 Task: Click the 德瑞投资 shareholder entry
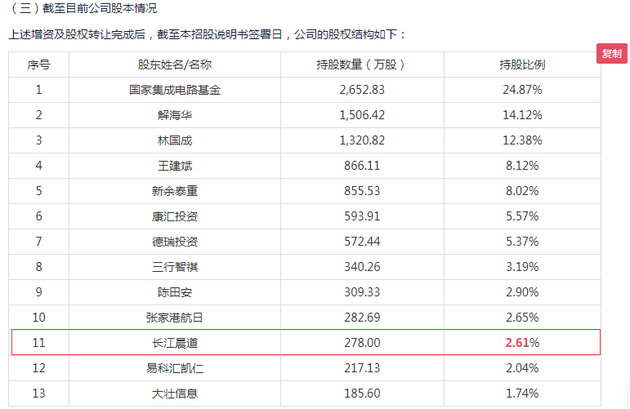(167, 241)
